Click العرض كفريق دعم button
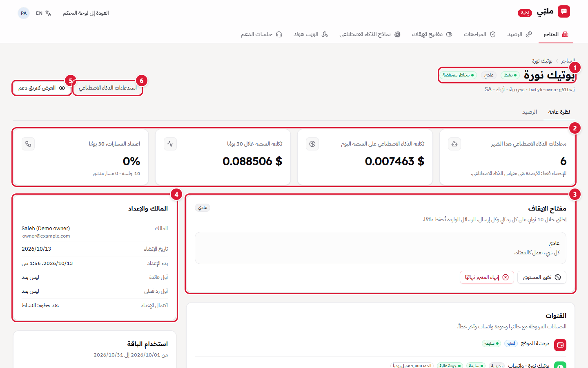Image resolution: width=588 pixels, height=368 pixels. pyautogui.click(x=42, y=88)
